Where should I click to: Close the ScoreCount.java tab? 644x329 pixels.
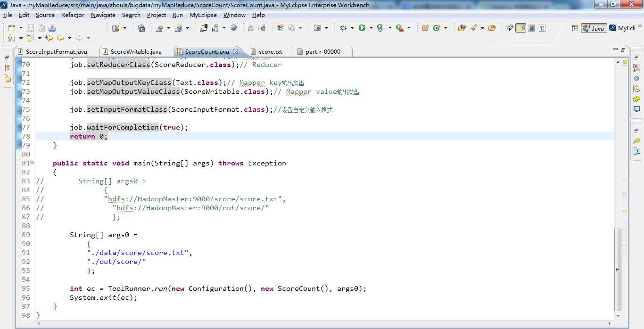(x=235, y=51)
